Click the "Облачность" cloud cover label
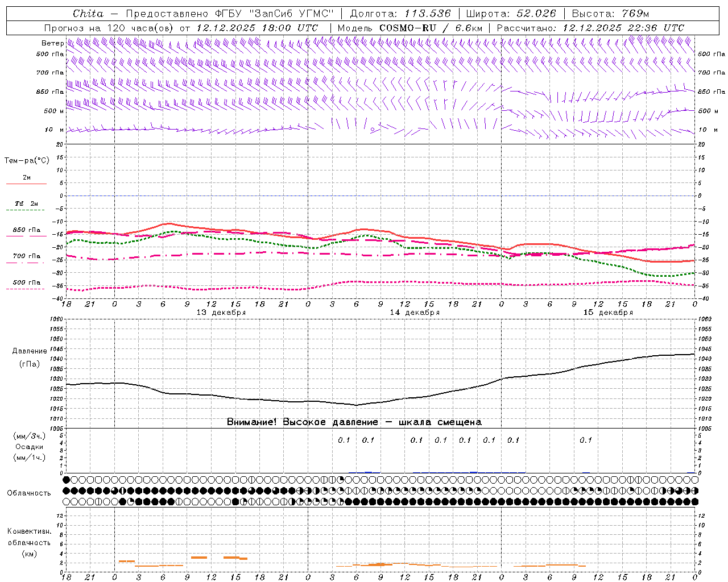Viewport: 728px width, 582px height. [29, 493]
